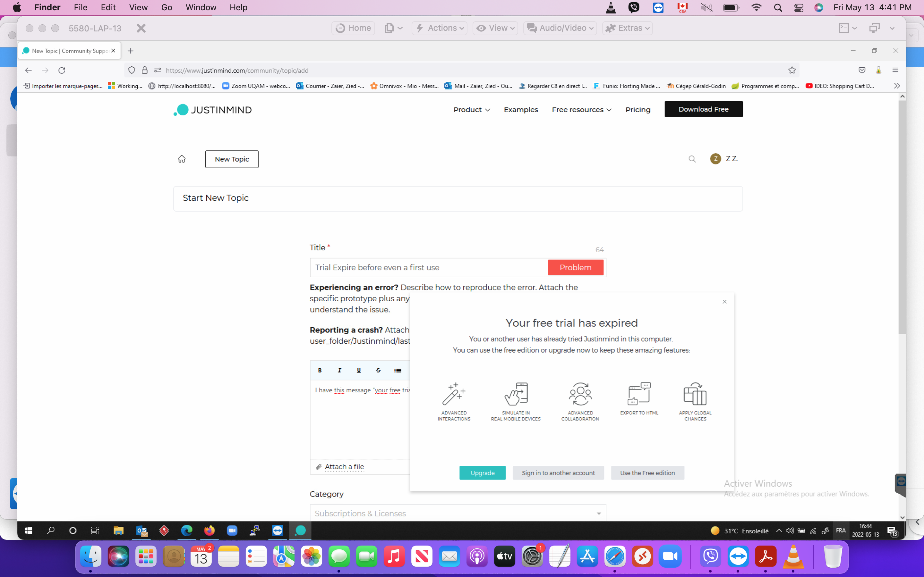Open the Examples menu item
This screenshot has width=924, height=577.
pos(520,110)
